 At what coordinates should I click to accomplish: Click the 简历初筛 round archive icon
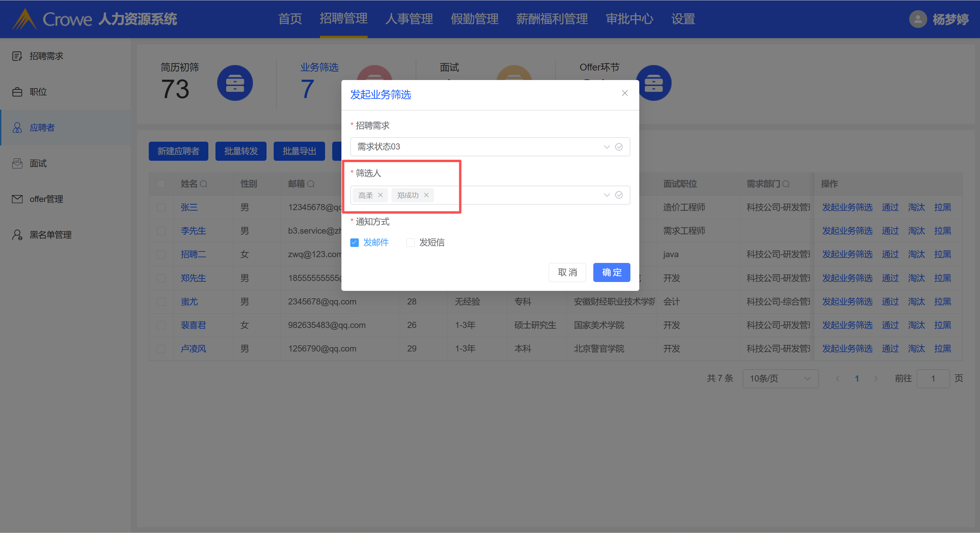(x=235, y=83)
